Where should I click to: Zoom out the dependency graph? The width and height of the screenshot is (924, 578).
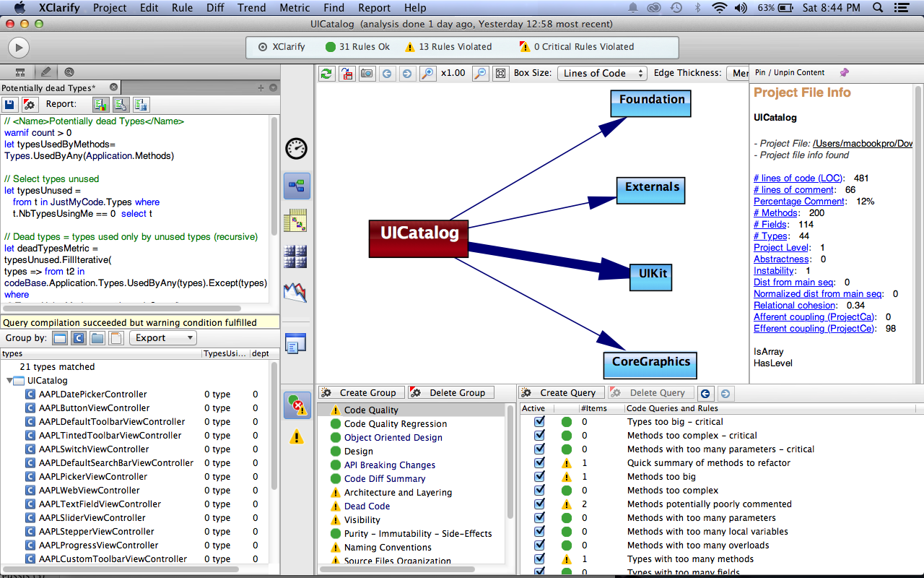coord(480,73)
